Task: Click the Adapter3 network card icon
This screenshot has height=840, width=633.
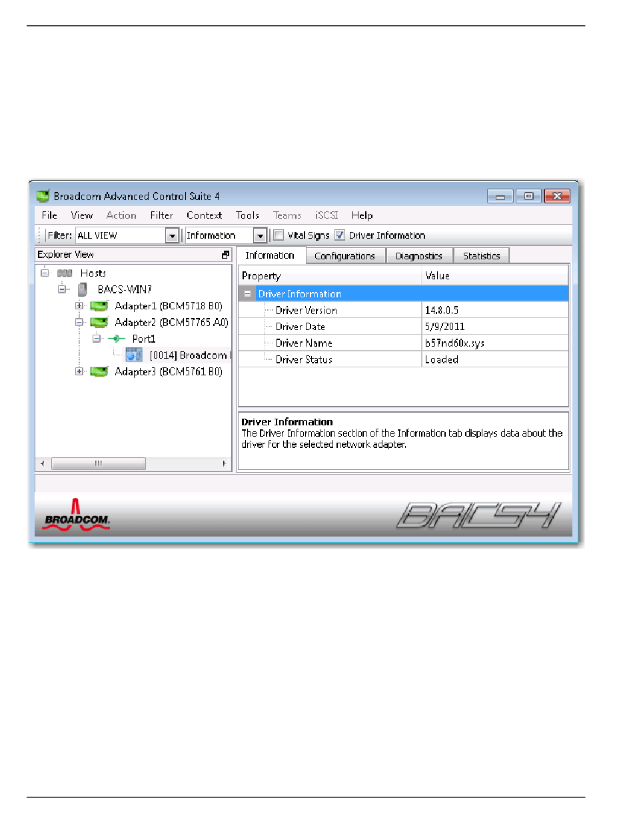Action: tap(99, 371)
